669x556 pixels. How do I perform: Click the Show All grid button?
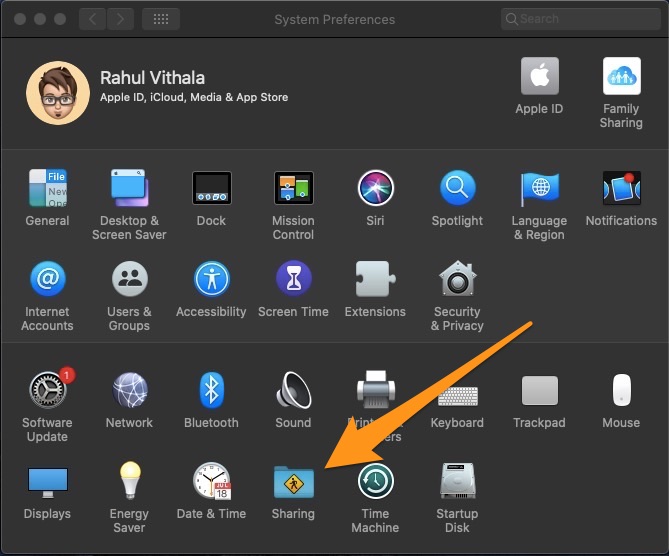point(161,19)
